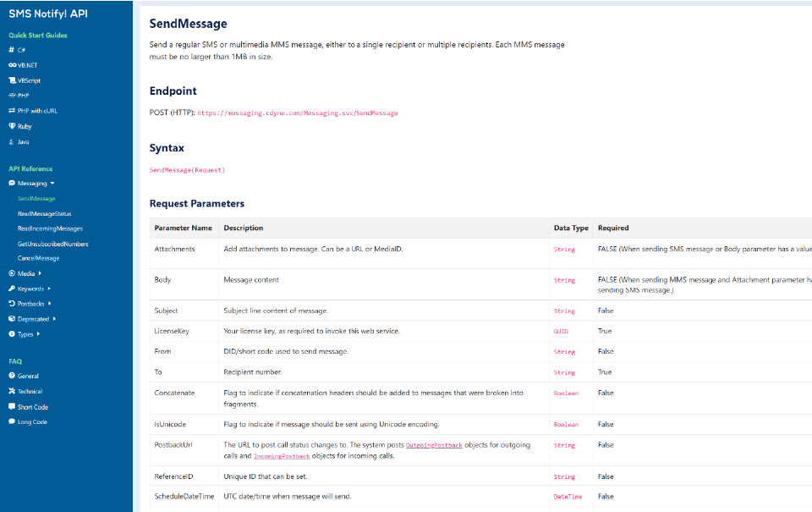Viewport: 812px width, 512px height.
Task: Select GetUnsubscribedNumbers in the sidebar
Action: 52,244
